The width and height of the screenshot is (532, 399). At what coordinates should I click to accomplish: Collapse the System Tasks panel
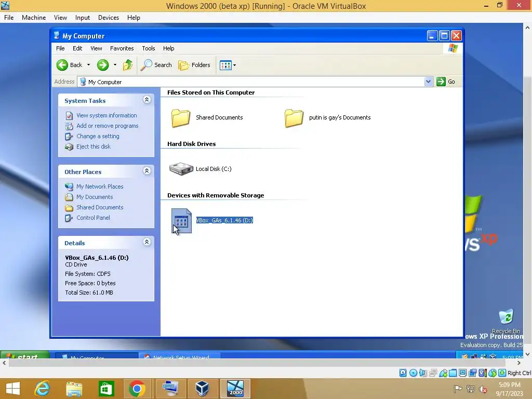147,99
